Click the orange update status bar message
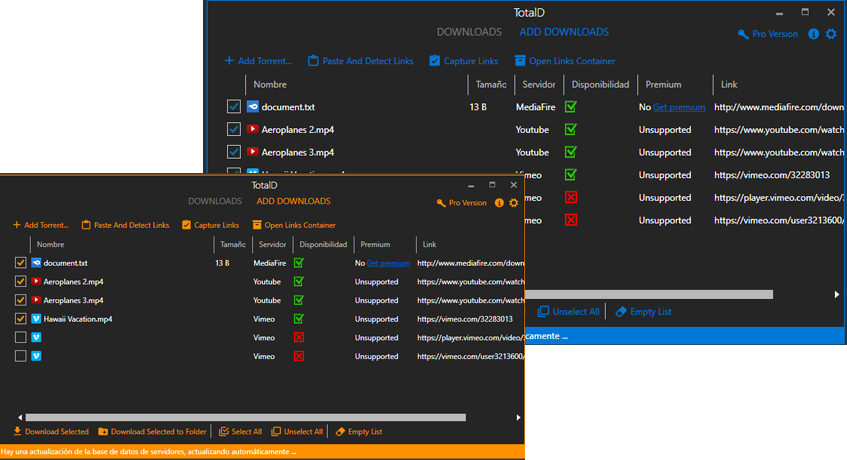Screen dimensions: 847x460 pyautogui.click(x=148, y=451)
